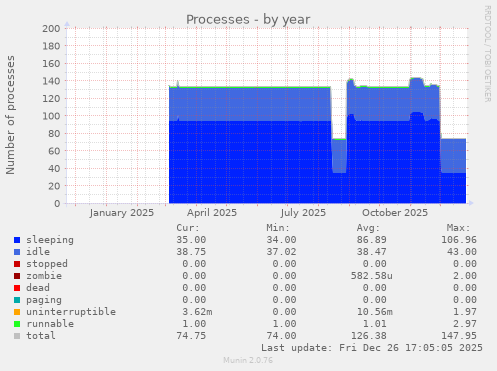Click the 'zombie' legend label
Viewport: 497px width, 371px height.
coord(44,276)
